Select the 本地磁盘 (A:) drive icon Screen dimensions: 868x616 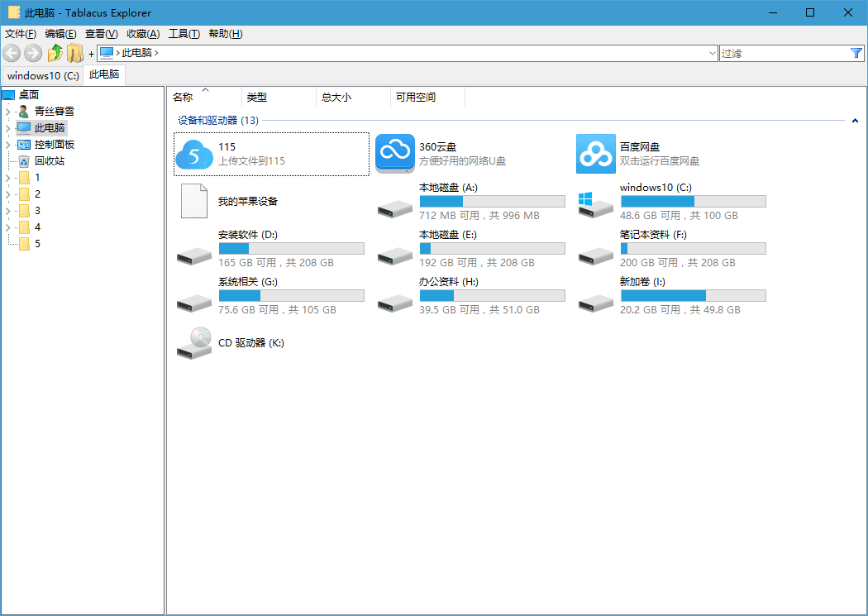[x=395, y=209]
